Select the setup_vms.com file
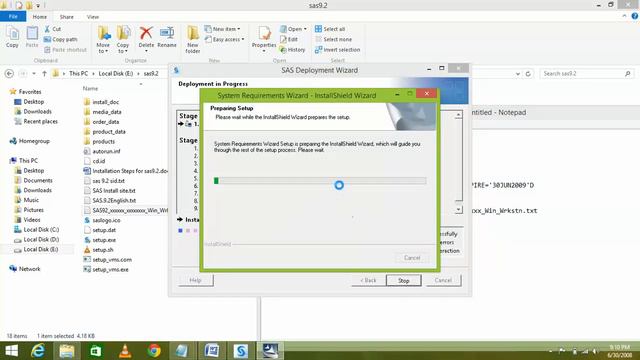Image resolution: width=640 pixels, height=360 pixels. tap(108, 259)
